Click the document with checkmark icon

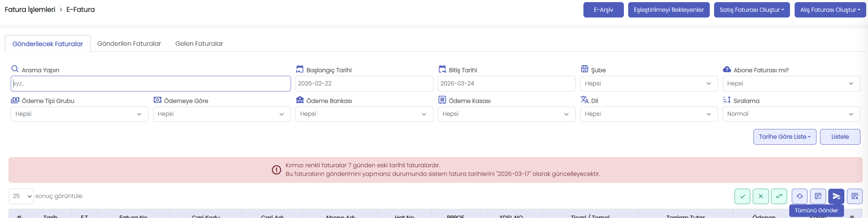(818, 196)
